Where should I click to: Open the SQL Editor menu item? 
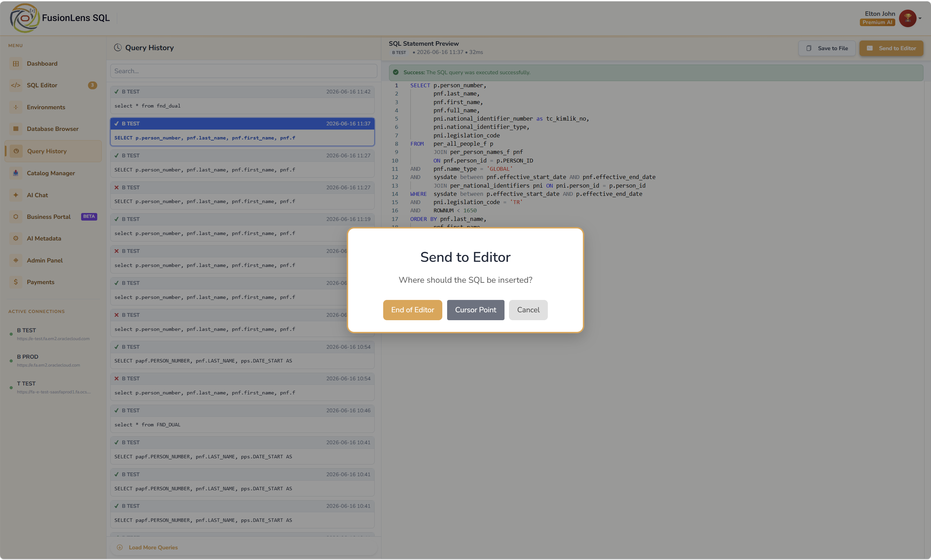(53, 85)
